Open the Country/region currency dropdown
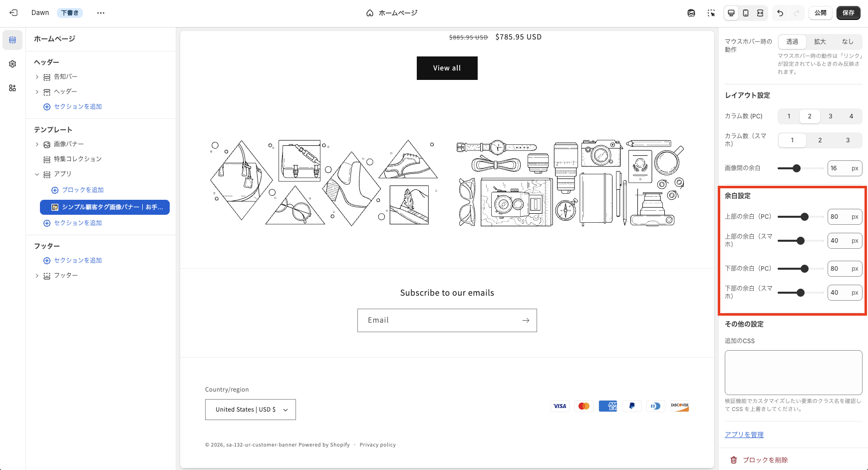 click(250, 409)
